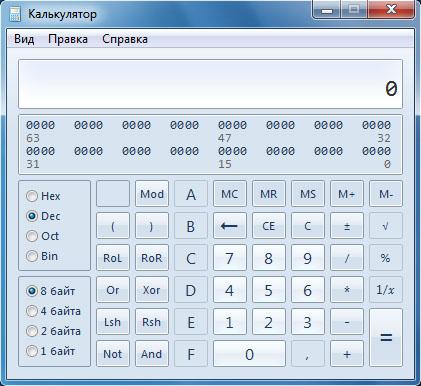421x386 pixels.
Task: Click the hex digit E key
Action: click(x=191, y=322)
